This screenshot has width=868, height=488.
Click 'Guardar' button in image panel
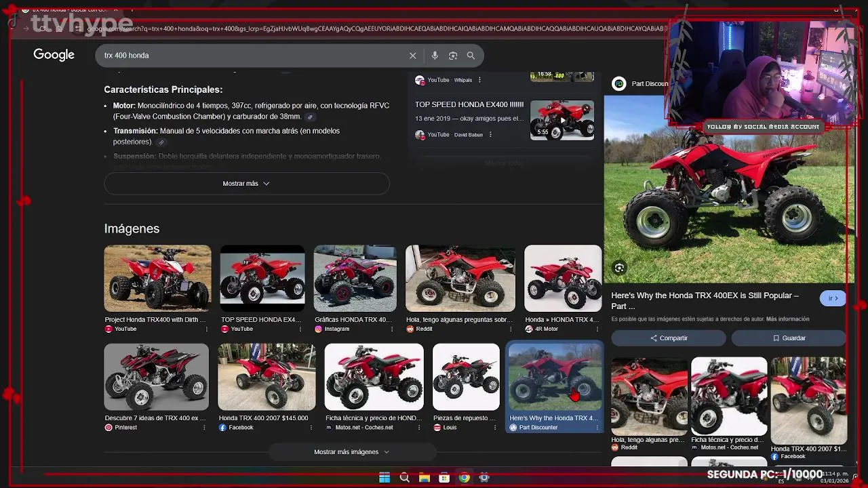coord(789,338)
